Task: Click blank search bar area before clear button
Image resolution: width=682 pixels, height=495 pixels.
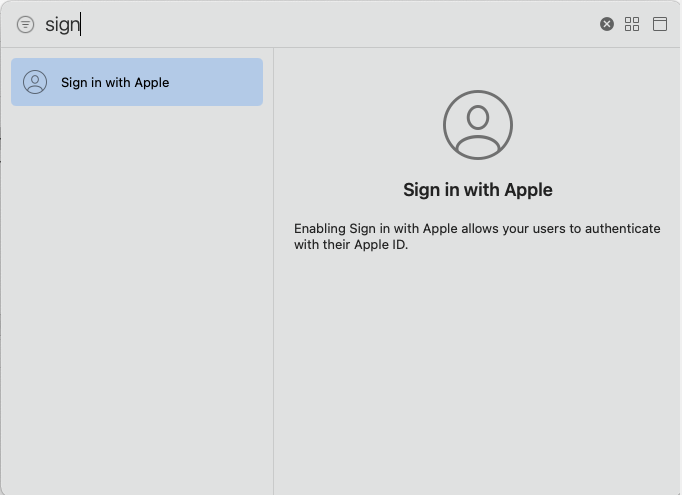Action: (x=339, y=24)
